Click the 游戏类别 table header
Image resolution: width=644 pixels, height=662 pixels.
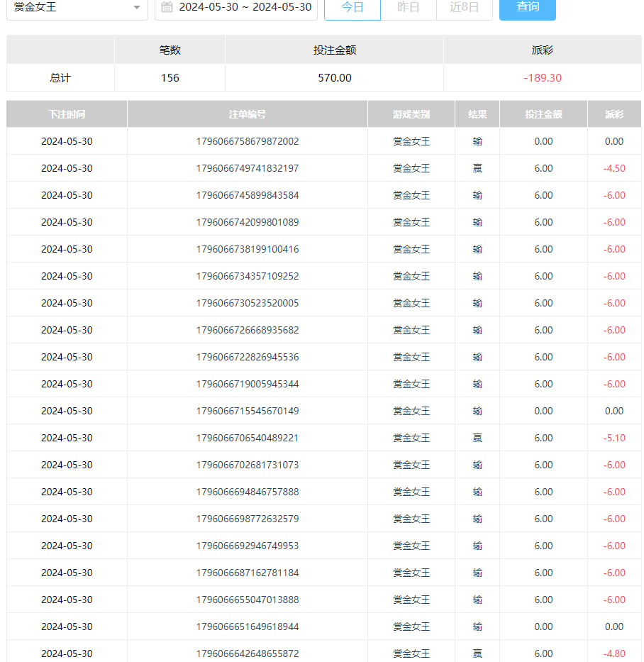click(411, 114)
